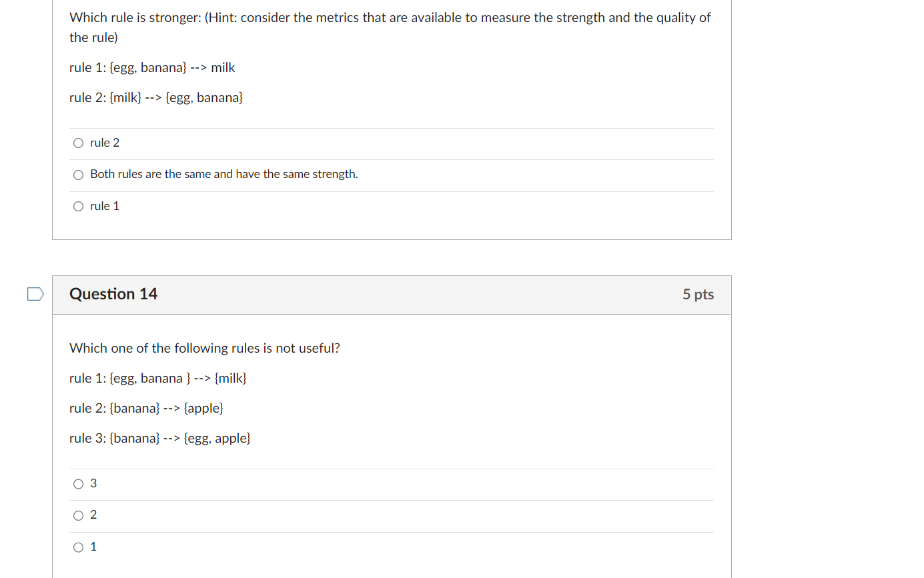Choose answer "2" for Question 14

(78, 515)
